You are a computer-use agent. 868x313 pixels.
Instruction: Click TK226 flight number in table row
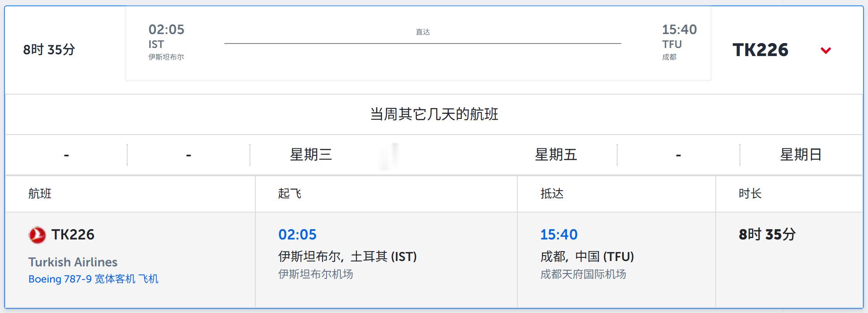pyautogui.click(x=73, y=235)
